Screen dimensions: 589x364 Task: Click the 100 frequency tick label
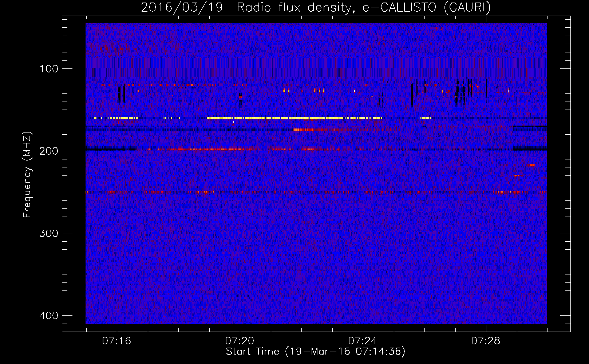[49, 69]
